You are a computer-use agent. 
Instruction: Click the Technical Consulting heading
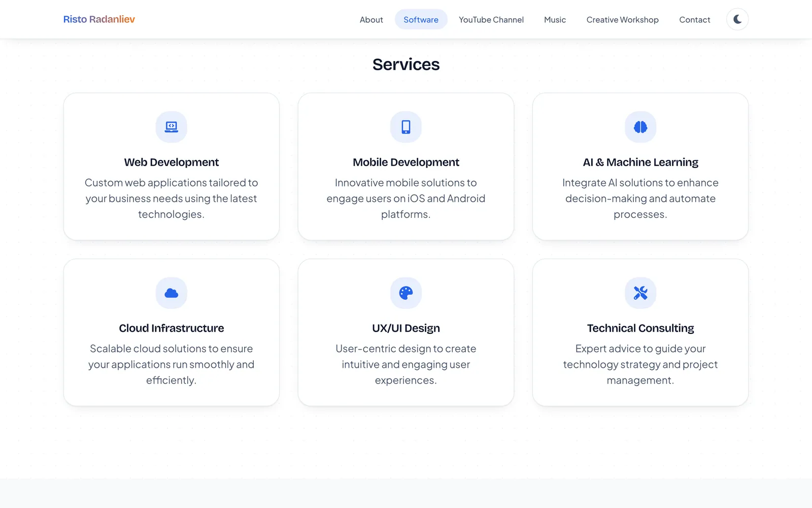tap(640, 328)
